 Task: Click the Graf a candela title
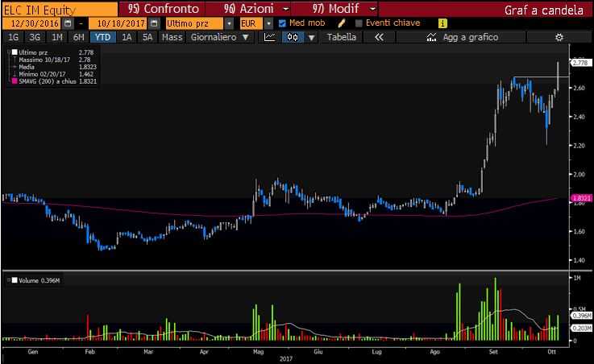coord(543,10)
